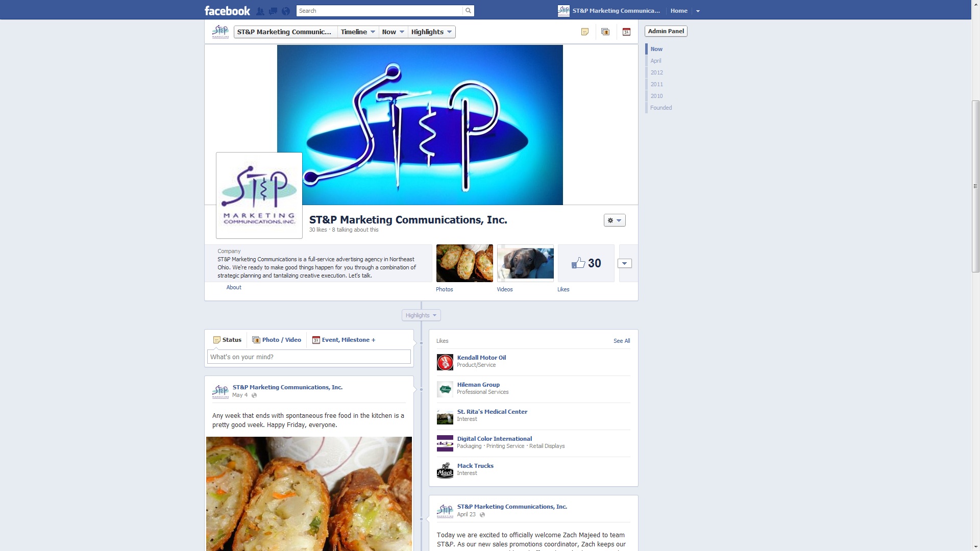980x551 pixels.
Task: Expand the Timeline dropdown in page header
Action: tap(358, 32)
